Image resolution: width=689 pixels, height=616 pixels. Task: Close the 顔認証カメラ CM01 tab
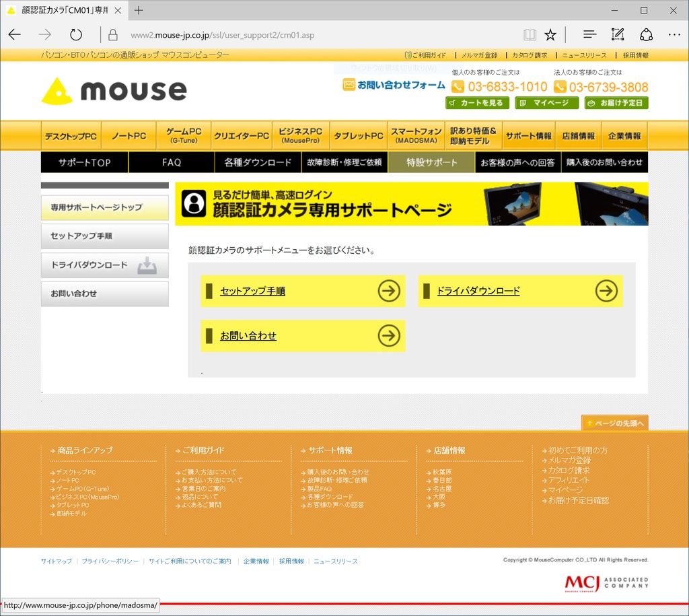(118, 10)
